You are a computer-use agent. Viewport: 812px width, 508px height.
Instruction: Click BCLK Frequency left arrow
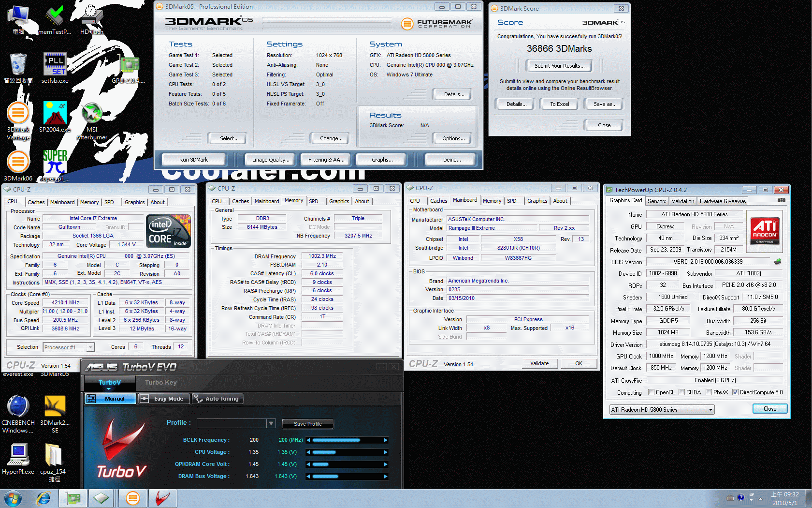308,440
